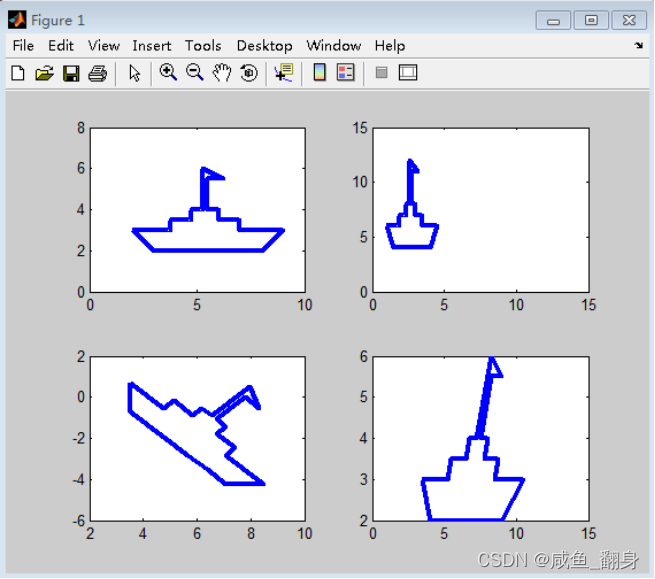
Task: Save the figure using the floppy disk icon
Action: point(71,73)
